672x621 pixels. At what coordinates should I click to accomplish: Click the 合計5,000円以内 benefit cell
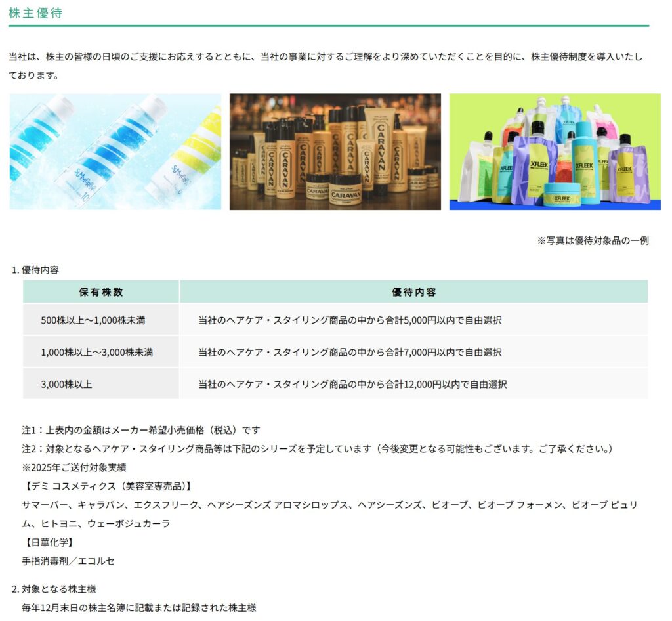click(414, 320)
